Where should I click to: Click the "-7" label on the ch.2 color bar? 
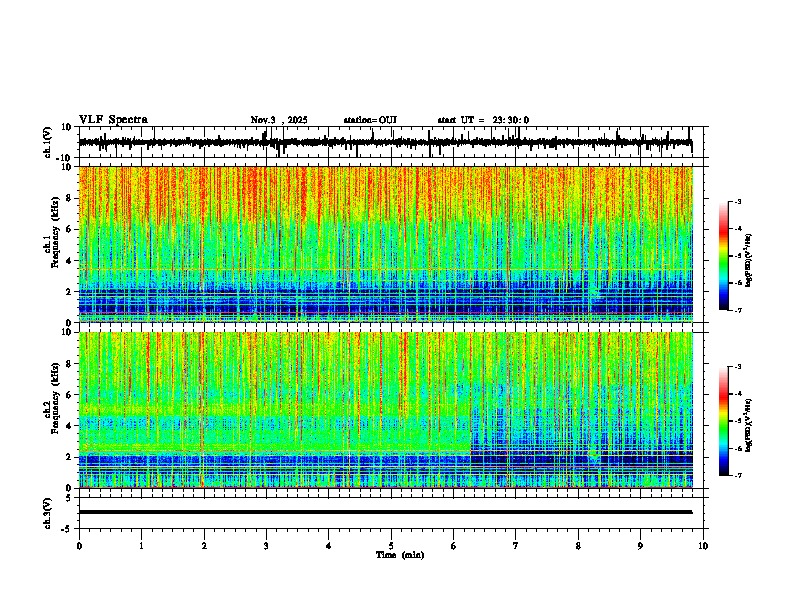pyautogui.click(x=737, y=476)
